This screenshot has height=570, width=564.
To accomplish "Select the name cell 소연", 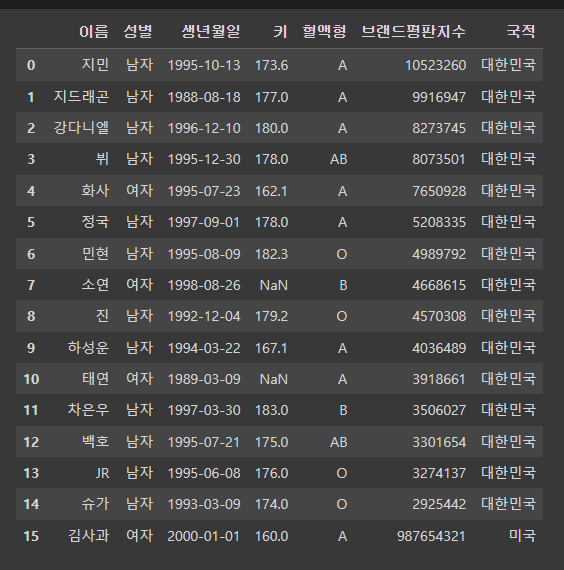I will pos(95,285).
